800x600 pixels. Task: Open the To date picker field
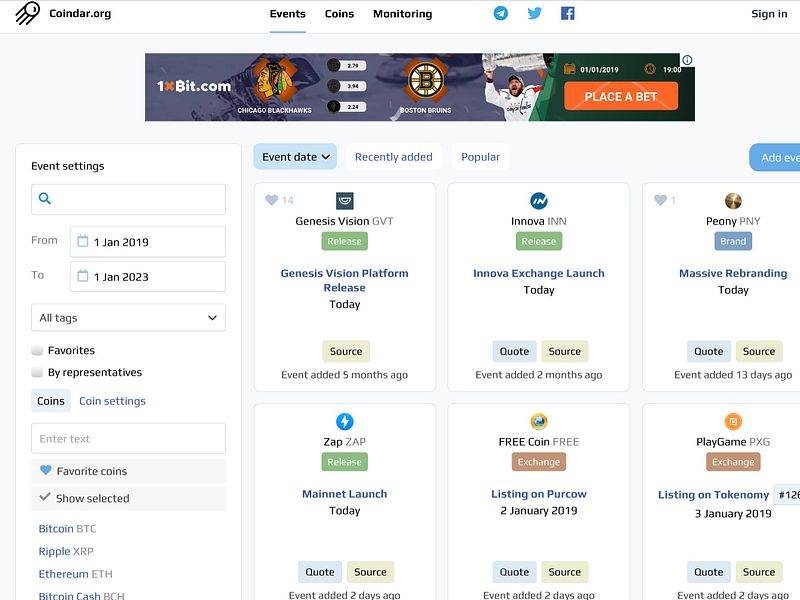point(148,276)
